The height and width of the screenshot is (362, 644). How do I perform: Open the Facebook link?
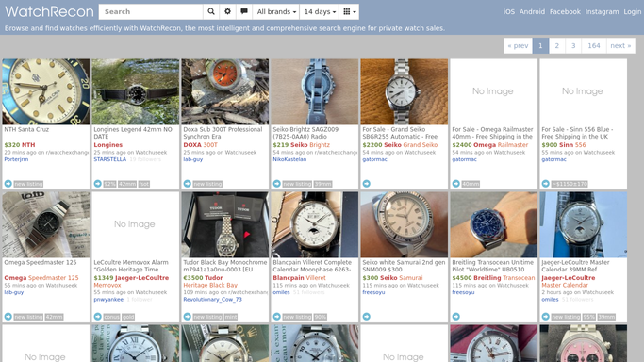pyautogui.click(x=565, y=12)
